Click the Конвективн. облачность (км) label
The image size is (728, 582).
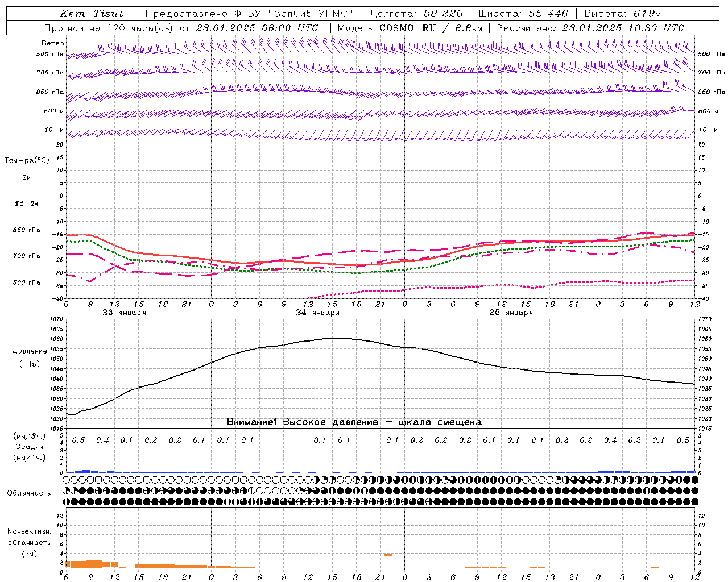point(29,542)
